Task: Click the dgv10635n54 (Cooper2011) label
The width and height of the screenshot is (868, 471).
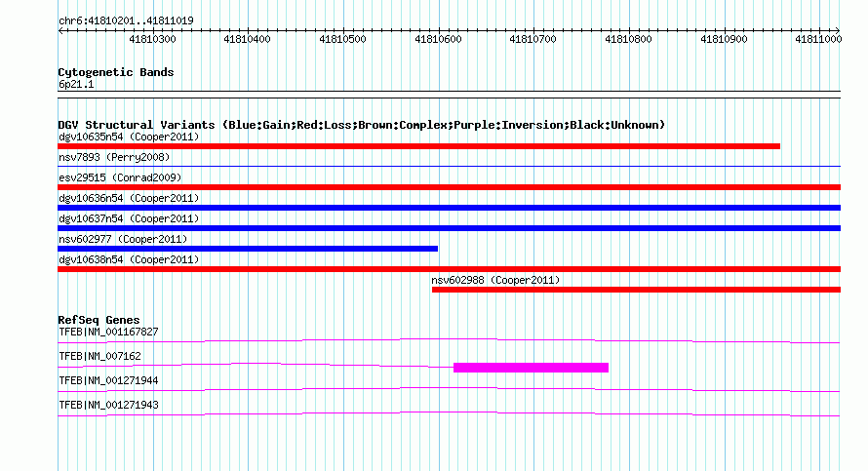Action: coord(129,137)
